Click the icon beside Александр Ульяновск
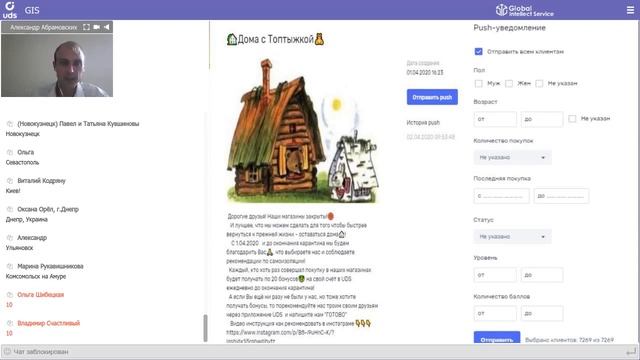Viewport: 640px width, 360px height. [10, 238]
